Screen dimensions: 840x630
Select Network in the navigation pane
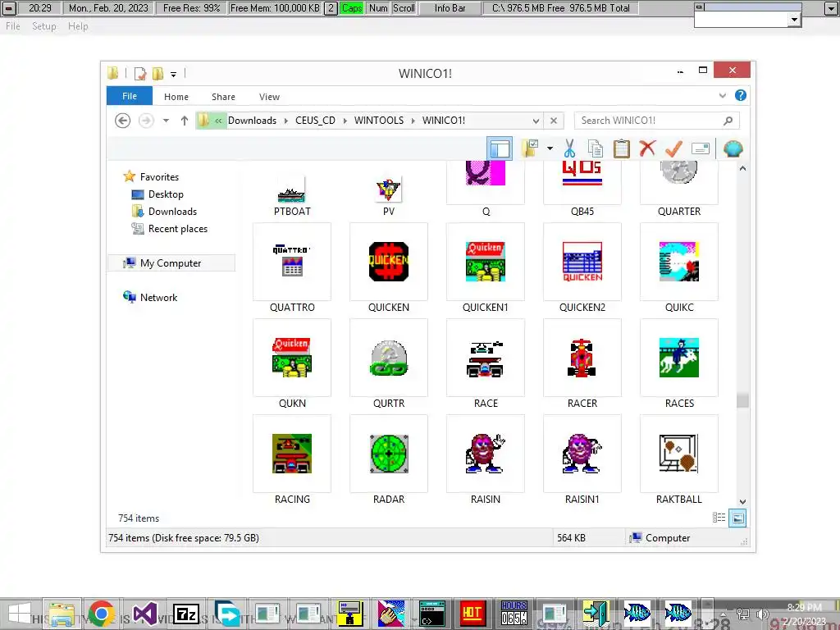click(x=158, y=297)
